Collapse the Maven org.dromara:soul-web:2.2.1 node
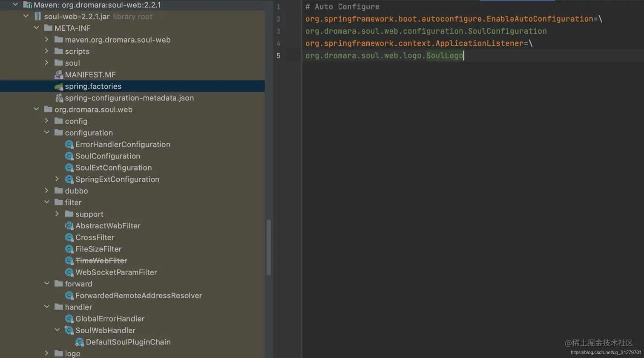 pyautogui.click(x=16, y=5)
